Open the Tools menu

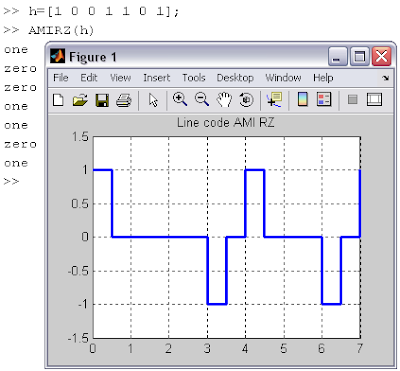pos(193,78)
